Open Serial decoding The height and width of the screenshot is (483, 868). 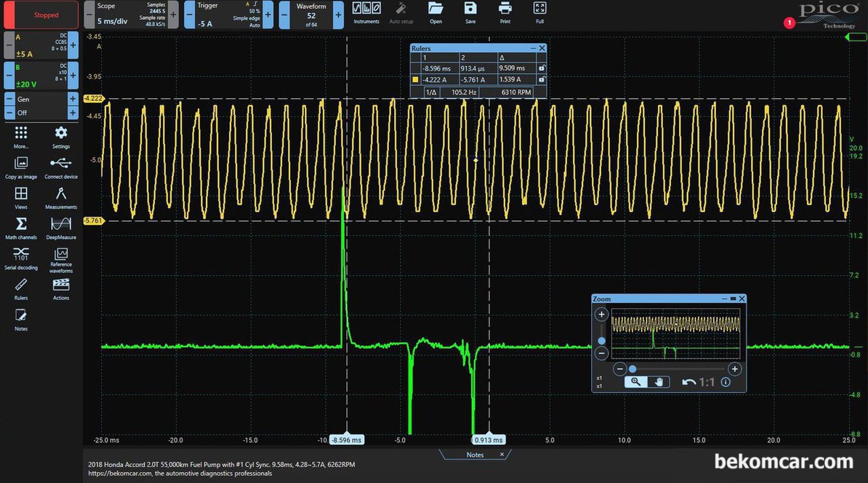pyautogui.click(x=21, y=258)
